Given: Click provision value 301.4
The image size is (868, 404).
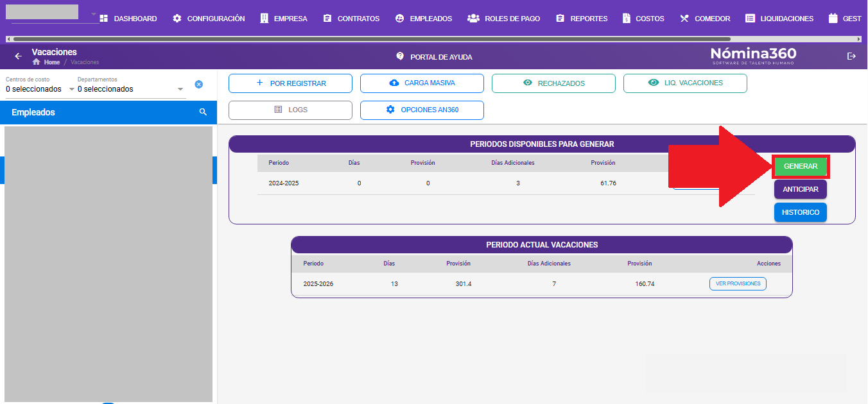Looking at the screenshot, I should pyautogui.click(x=464, y=284).
